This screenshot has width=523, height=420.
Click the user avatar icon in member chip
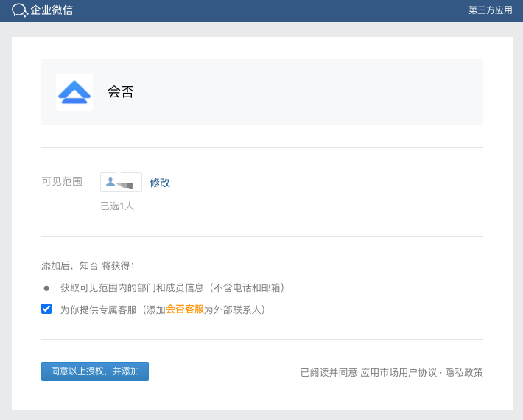[x=110, y=181]
